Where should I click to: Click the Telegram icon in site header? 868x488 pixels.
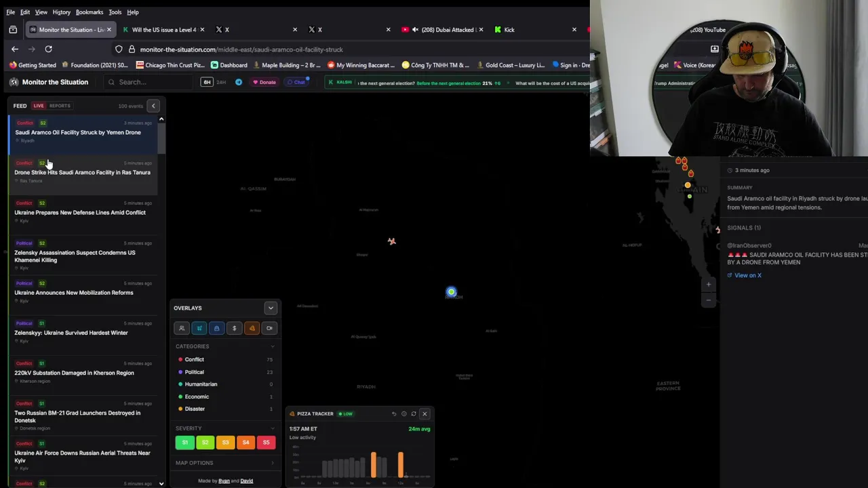click(239, 82)
